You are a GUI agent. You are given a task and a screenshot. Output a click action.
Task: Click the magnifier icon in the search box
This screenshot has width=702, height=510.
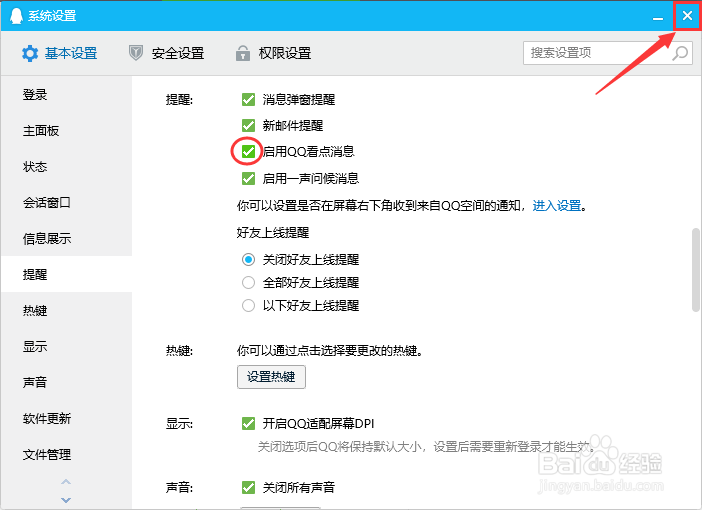(680, 53)
